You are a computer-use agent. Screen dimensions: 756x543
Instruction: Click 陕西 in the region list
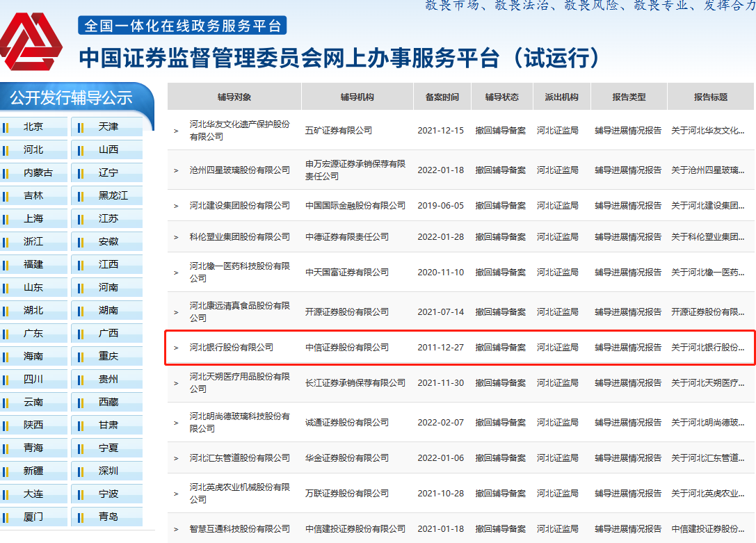34,425
